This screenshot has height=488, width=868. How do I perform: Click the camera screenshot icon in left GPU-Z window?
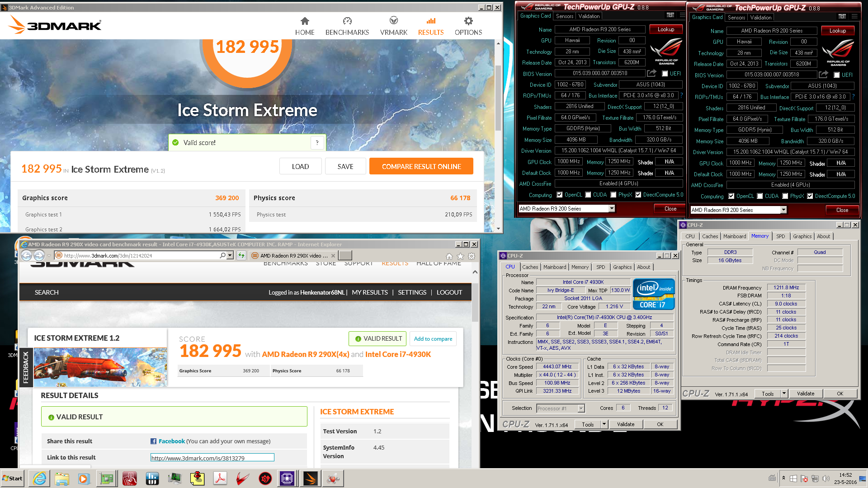[x=670, y=15]
